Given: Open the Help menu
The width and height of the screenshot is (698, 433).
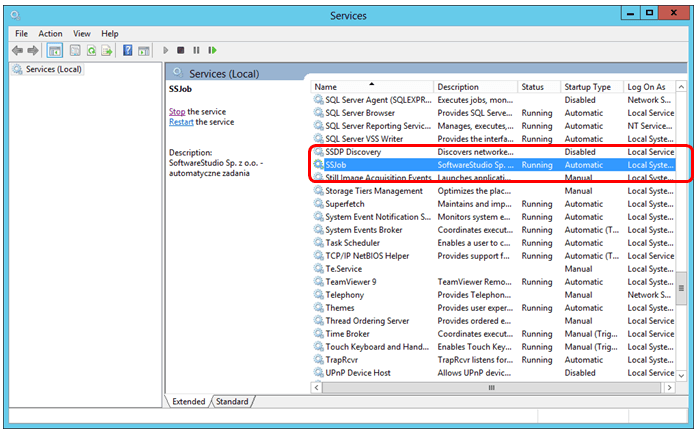Looking at the screenshot, I should point(110,34).
